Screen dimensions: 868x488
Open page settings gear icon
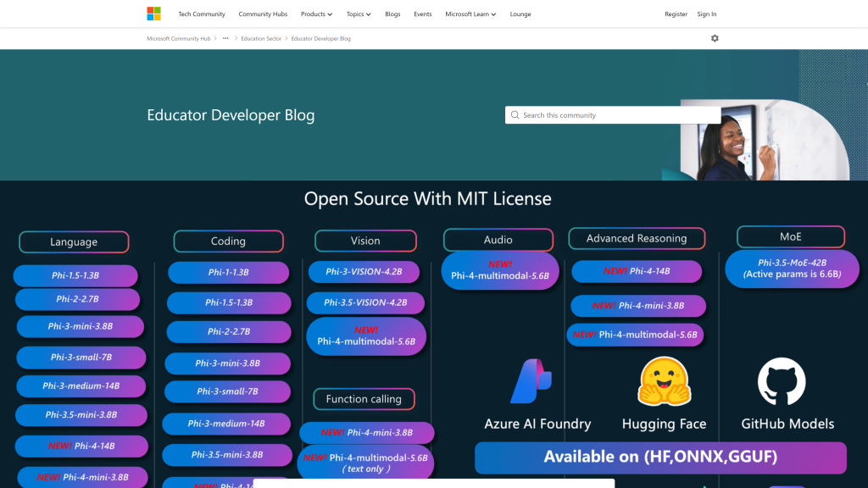click(715, 38)
